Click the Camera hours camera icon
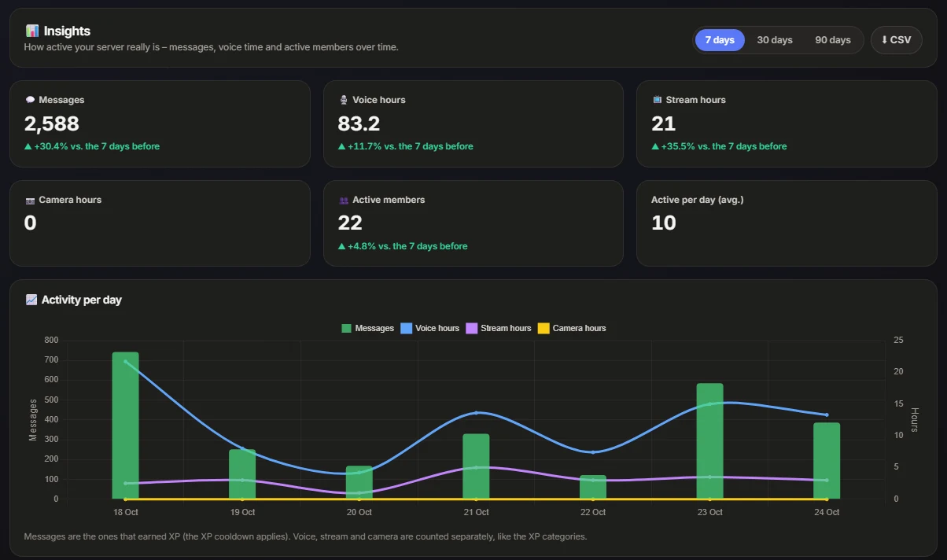This screenshot has height=560, width=947. click(30, 200)
